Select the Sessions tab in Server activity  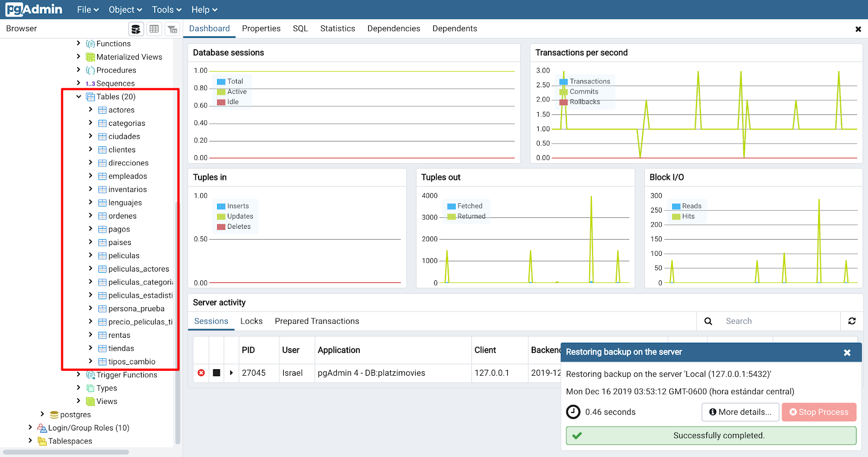coord(211,321)
